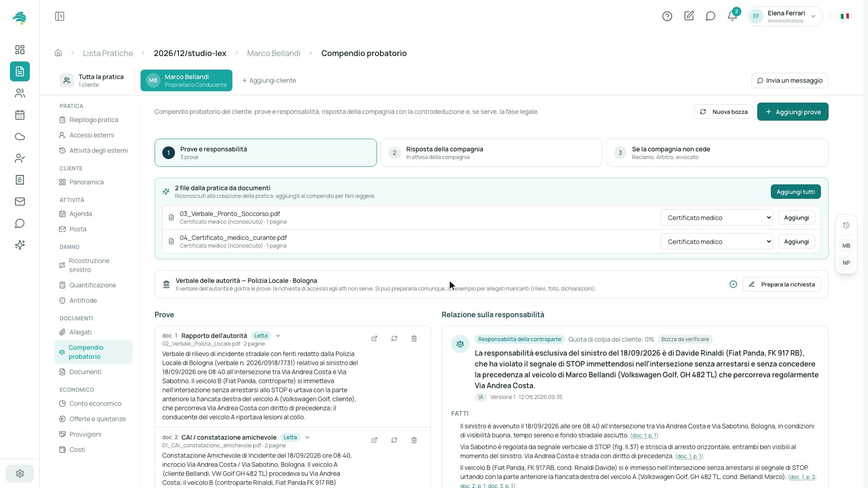Open settings gear at bottom of rail
Viewport: 868px width, 488px height.
(x=20, y=474)
